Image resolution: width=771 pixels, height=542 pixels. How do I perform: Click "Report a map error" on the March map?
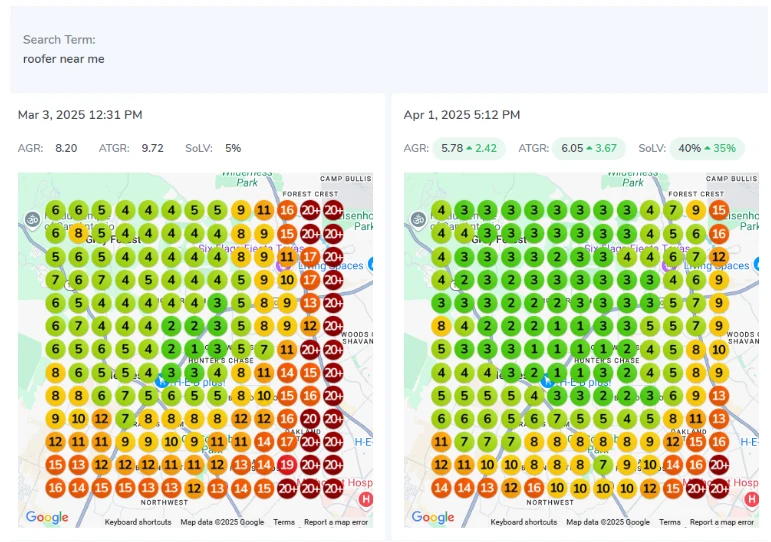tap(336, 522)
